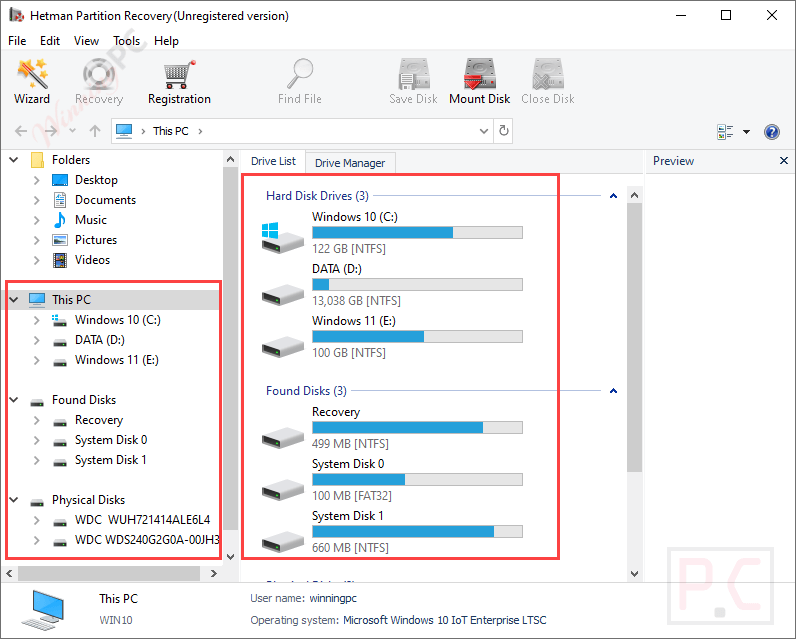The height and width of the screenshot is (639, 796).
Task: Open the address bar dropdown
Action: 484,131
